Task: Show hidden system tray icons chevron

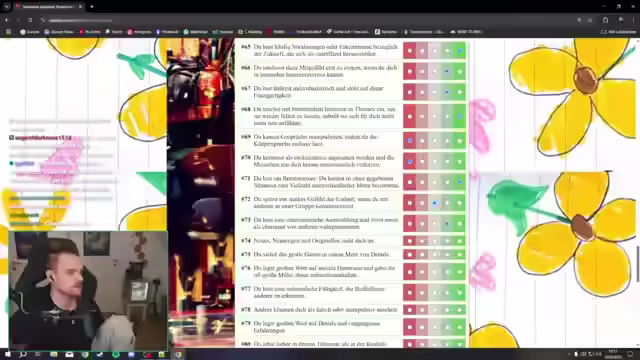Action: [569, 354]
